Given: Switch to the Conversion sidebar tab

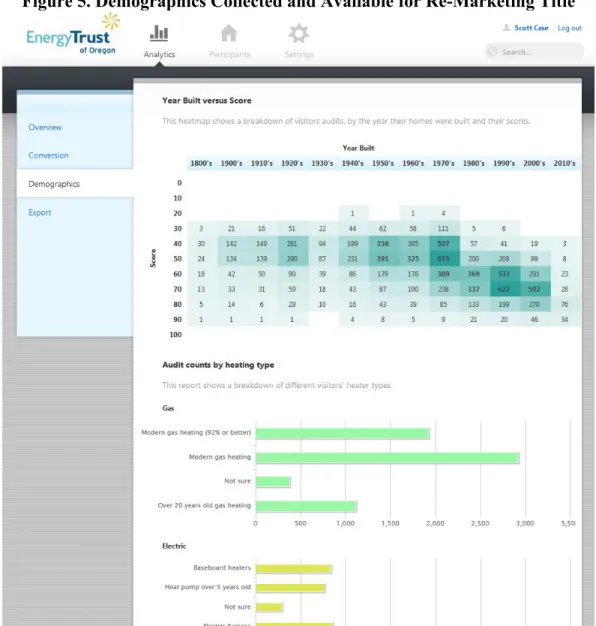Looking at the screenshot, I should pyautogui.click(x=75, y=155).
